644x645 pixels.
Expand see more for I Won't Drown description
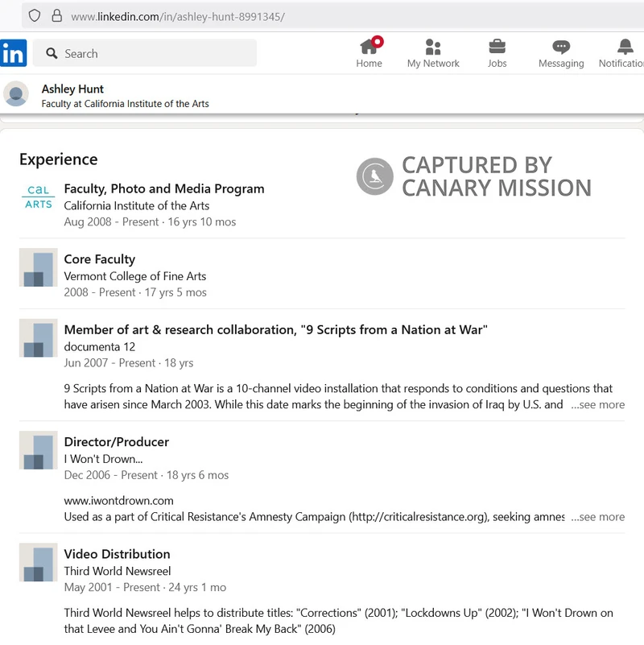(x=597, y=517)
